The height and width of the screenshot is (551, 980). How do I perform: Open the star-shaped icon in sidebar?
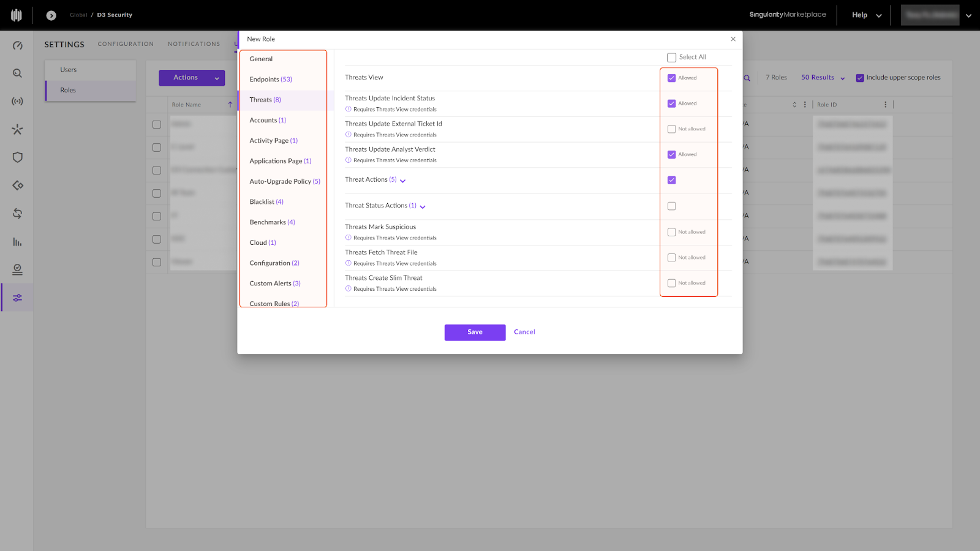[x=17, y=129]
